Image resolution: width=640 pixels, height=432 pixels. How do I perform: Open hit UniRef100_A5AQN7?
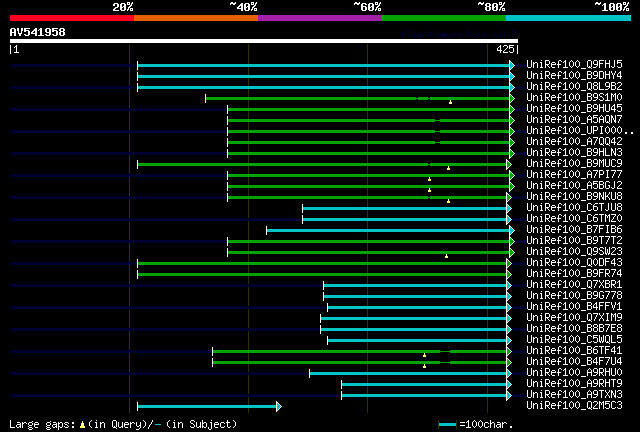(574, 119)
